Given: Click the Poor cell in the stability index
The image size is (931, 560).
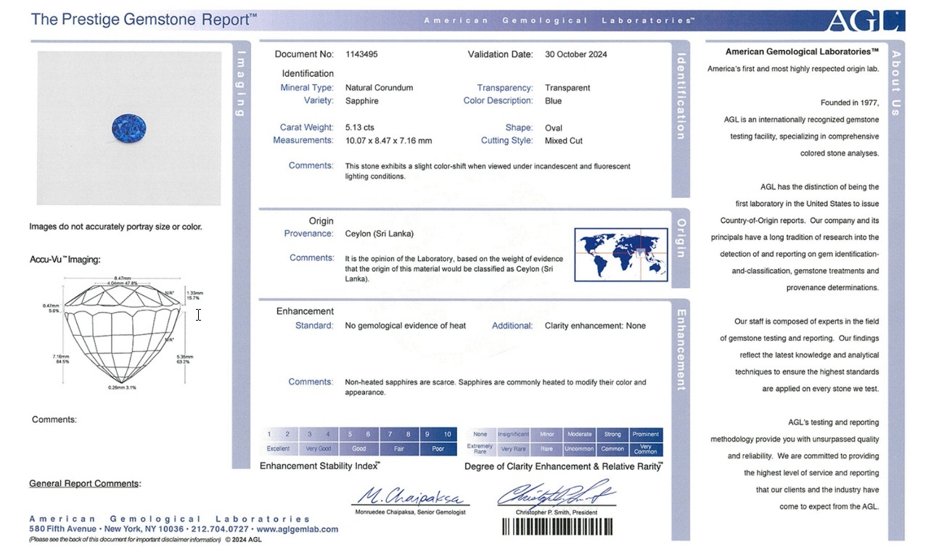Looking at the screenshot, I should click(x=438, y=449).
